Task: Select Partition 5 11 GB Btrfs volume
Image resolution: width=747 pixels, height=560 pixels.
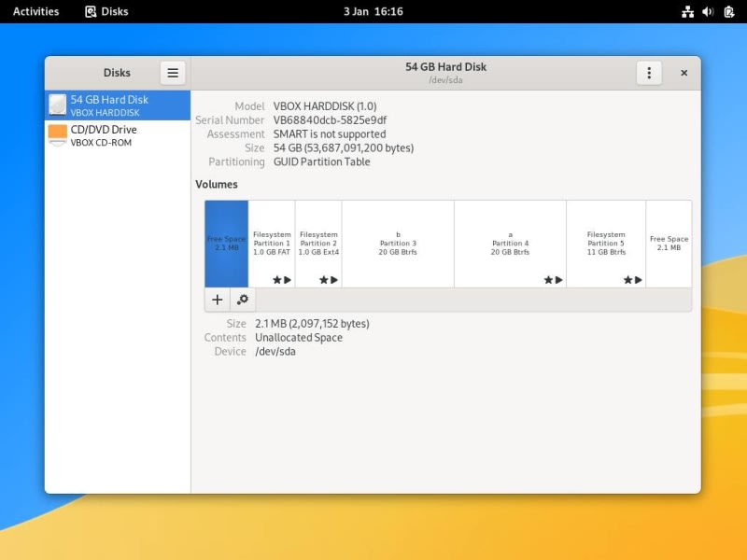Action: (606, 244)
